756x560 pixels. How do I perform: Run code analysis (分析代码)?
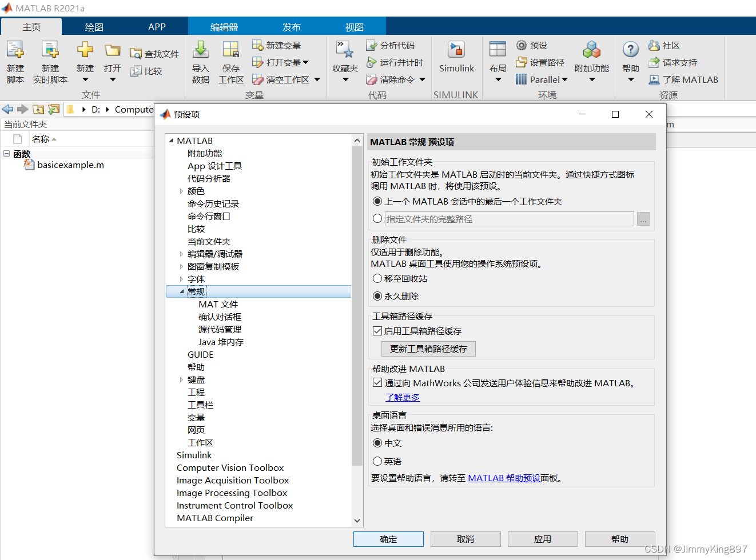(x=395, y=45)
